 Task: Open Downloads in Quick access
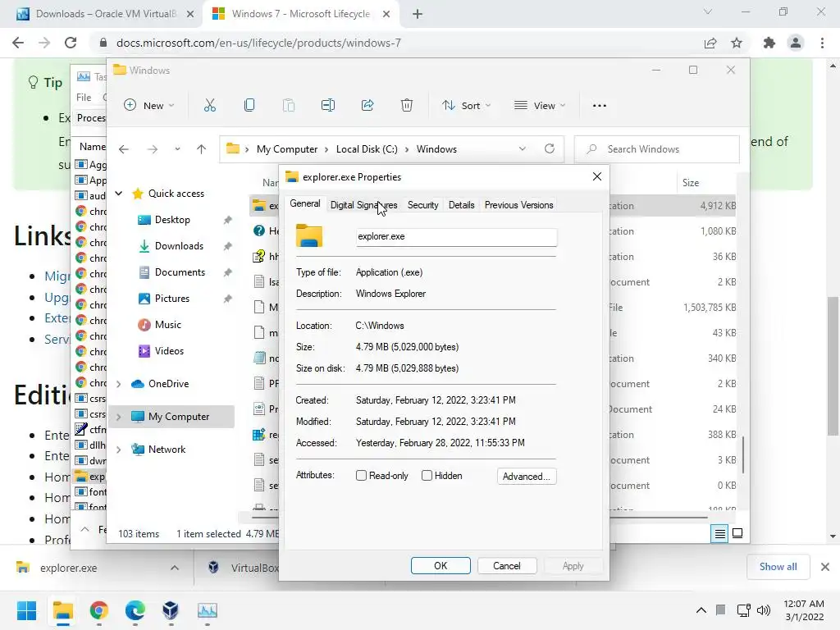[x=179, y=246]
